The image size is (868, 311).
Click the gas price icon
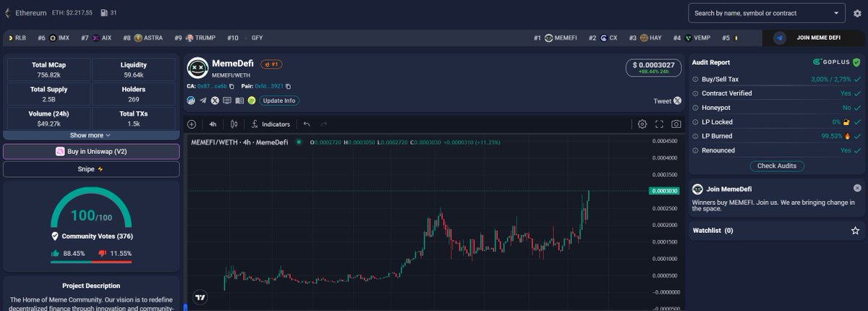click(104, 13)
